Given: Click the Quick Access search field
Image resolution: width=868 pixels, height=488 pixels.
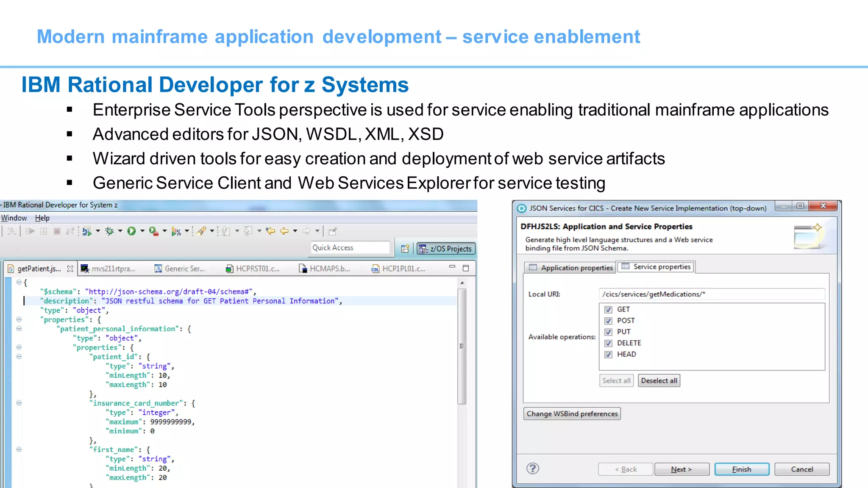Looking at the screenshot, I should click(x=350, y=248).
